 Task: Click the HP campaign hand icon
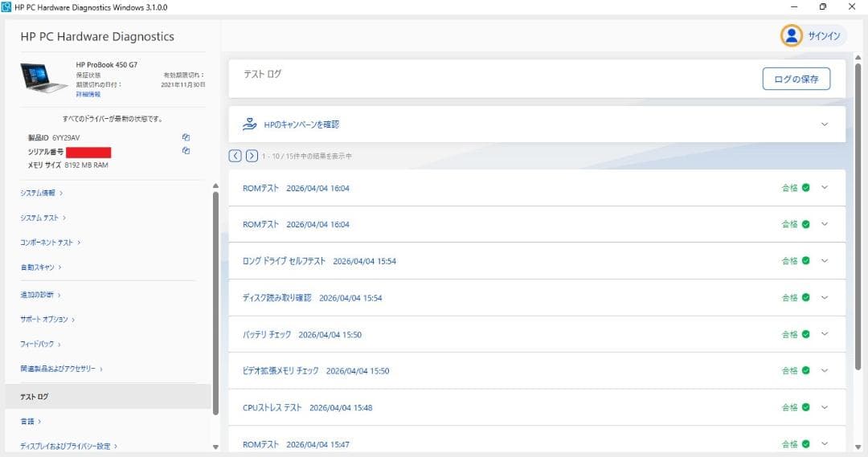point(249,124)
